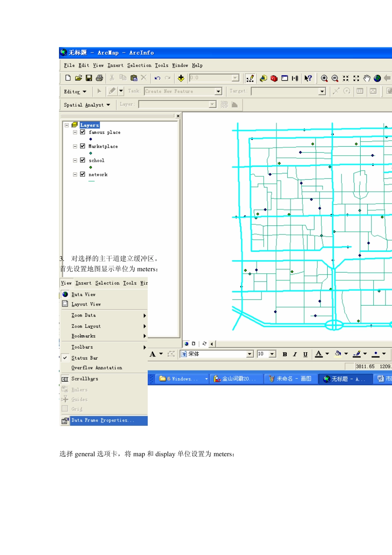
Task: Expand the Bookmarks submenu
Action: pos(104,336)
